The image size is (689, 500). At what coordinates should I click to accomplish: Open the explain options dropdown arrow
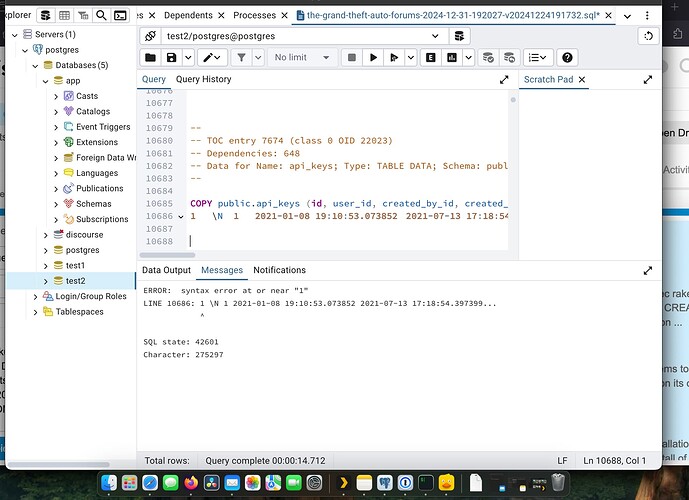point(468,58)
